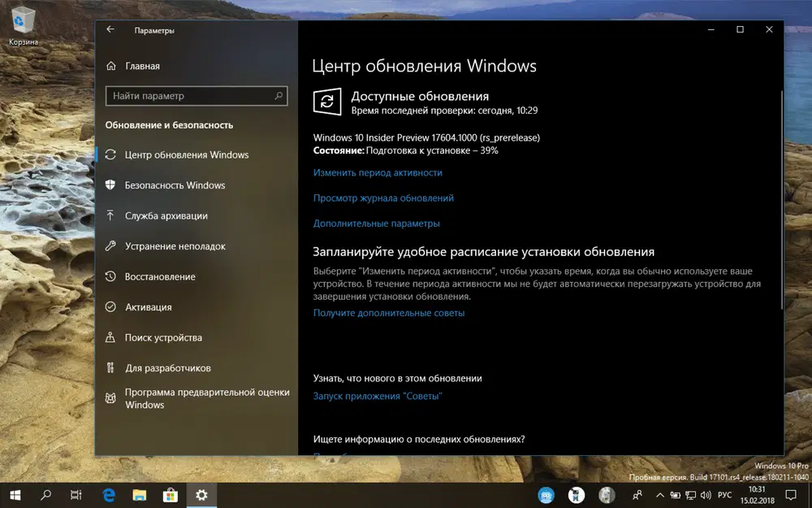Open Дополнительные параметры link
812x508 pixels.
click(x=377, y=224)
